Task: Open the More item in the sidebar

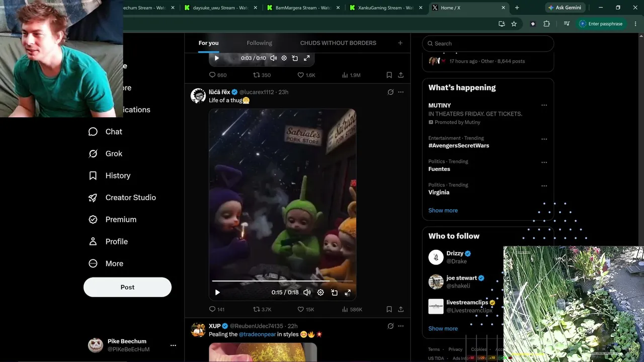Action: point(106,263)
